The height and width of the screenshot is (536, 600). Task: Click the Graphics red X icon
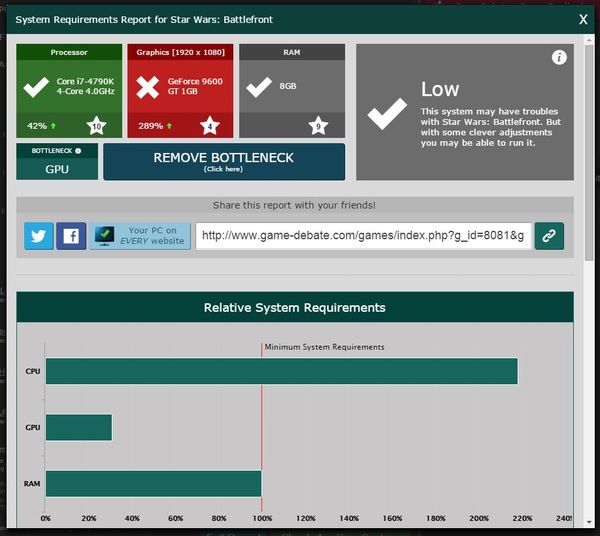point(147,87)
